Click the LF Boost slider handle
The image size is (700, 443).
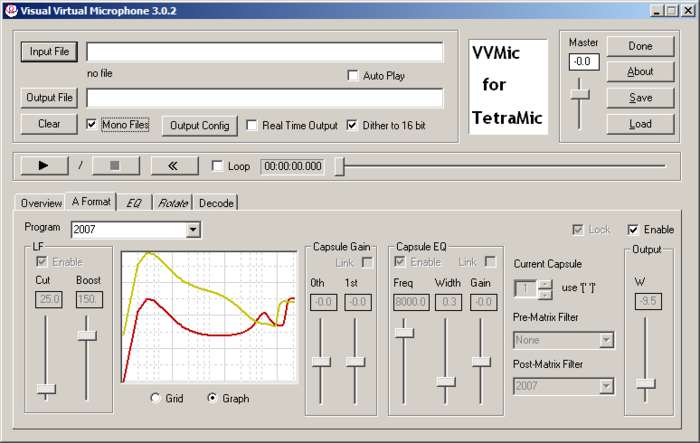pos(87,335)
